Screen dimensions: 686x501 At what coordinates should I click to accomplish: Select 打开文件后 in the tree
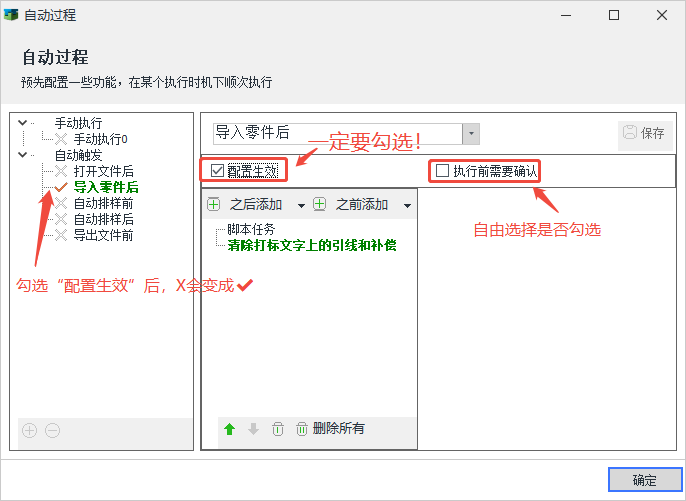[104, 171]
